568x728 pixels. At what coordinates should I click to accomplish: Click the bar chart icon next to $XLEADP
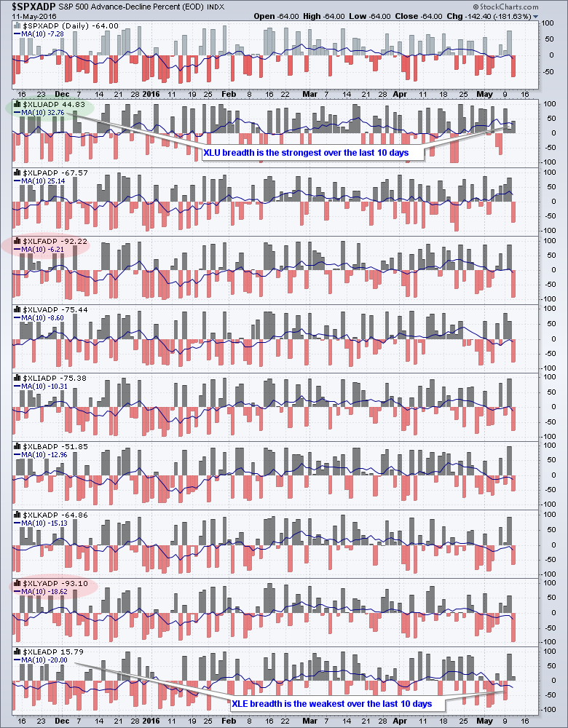(x=17, y=652)
